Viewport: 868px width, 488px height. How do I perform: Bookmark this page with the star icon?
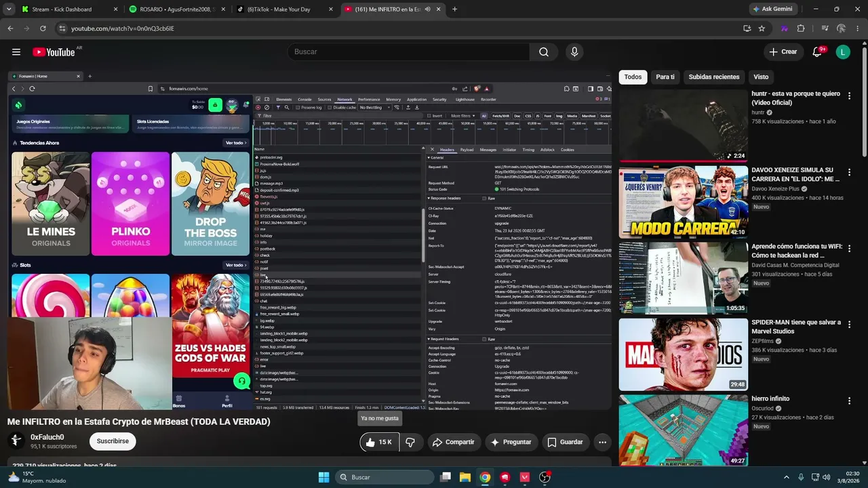[x=762, y=28]
